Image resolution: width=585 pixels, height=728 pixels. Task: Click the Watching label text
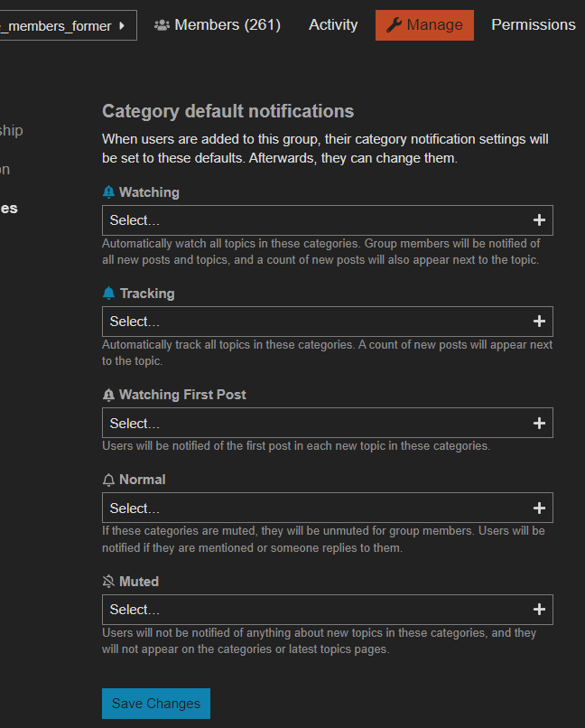(149, 192)
